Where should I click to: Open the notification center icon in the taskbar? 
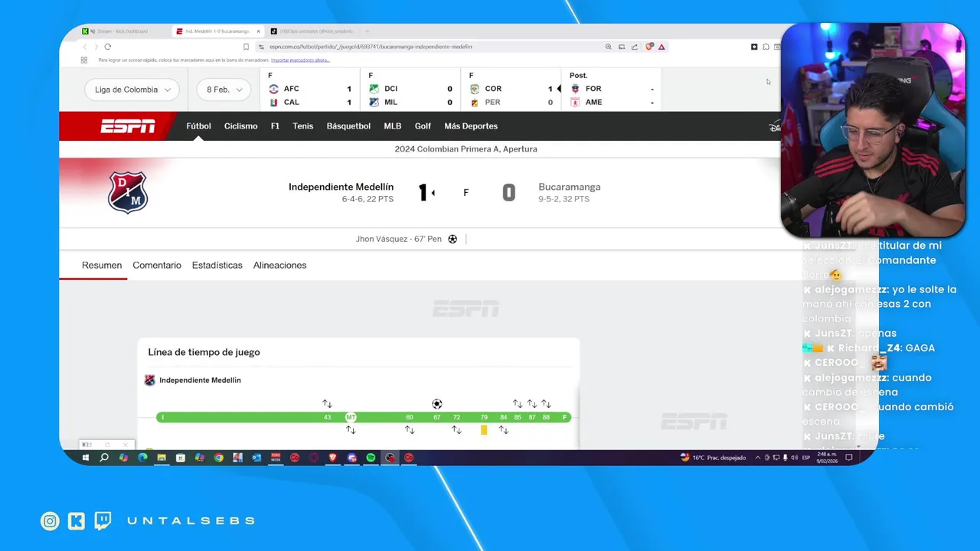point(848,458)
